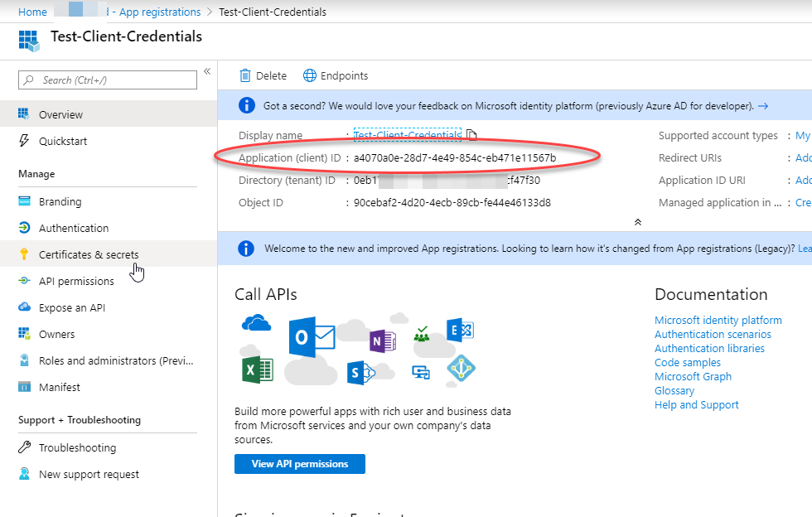Click the Directory (tenant) ID value

pyautogui.click(x=447, y=181)
